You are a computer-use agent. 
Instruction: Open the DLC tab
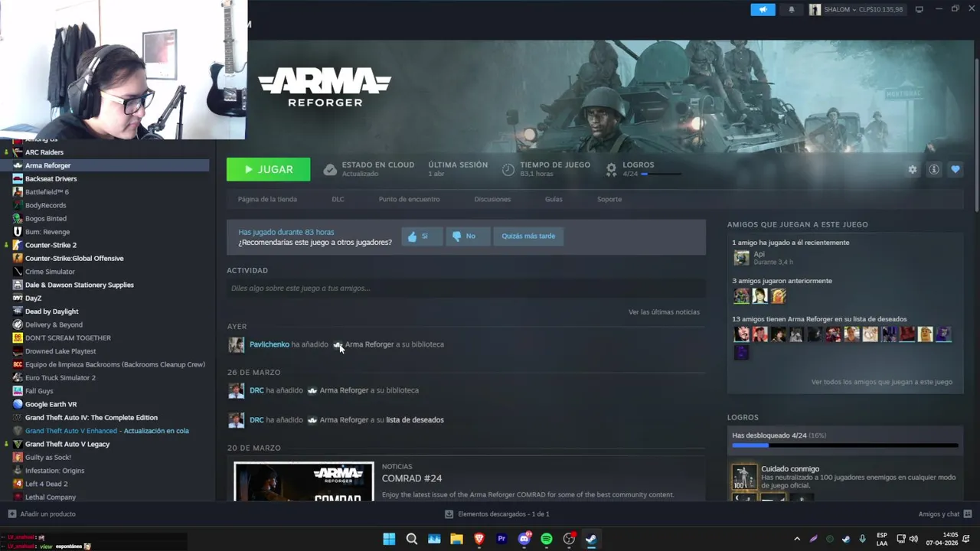338,199
